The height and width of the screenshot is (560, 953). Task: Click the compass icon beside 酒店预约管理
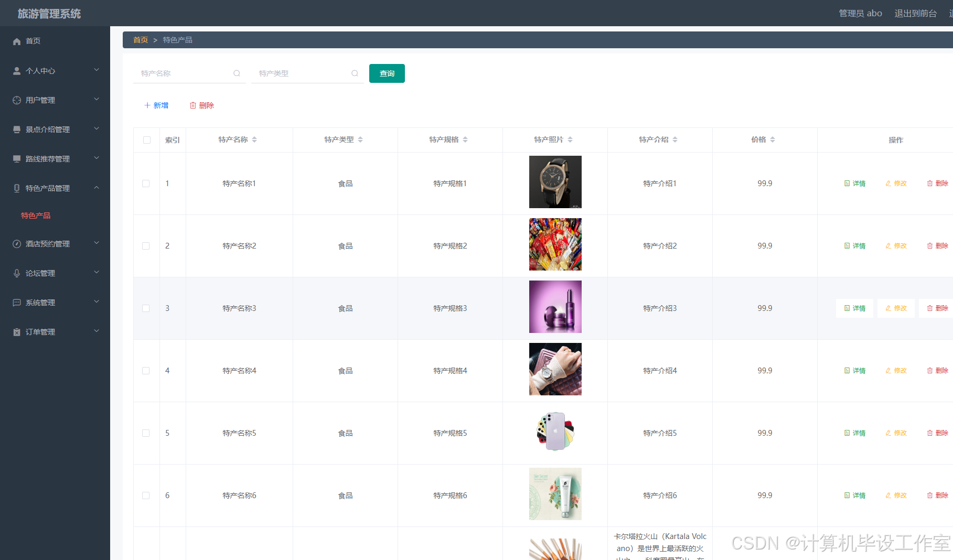point(17,244)
